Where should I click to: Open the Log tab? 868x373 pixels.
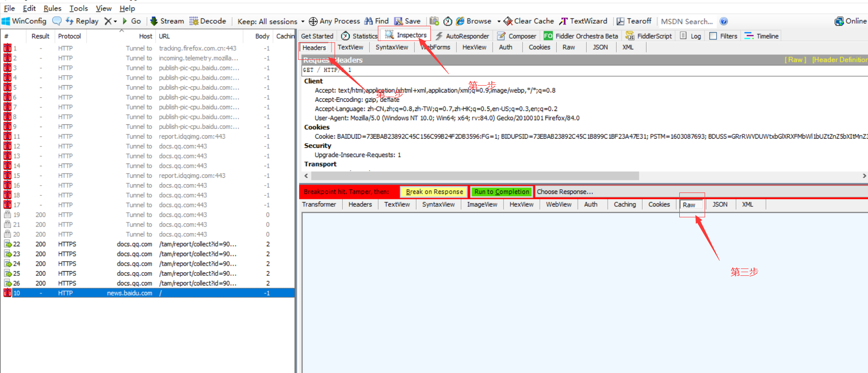tap(691, 36)
